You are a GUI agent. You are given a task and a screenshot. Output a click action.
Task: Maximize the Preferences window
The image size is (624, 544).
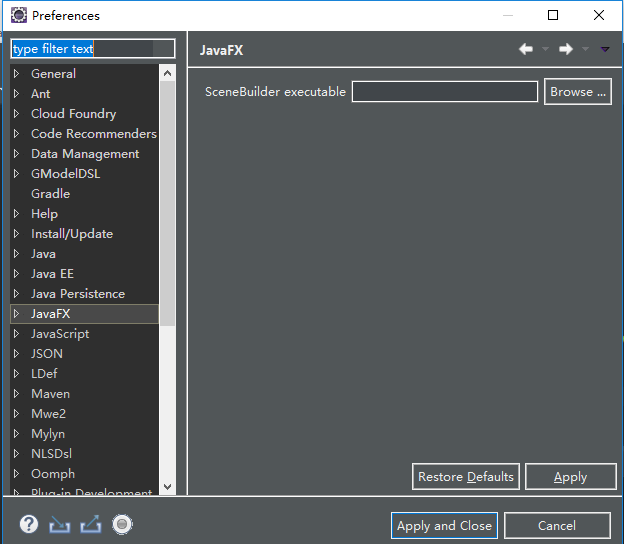[553, 15]
